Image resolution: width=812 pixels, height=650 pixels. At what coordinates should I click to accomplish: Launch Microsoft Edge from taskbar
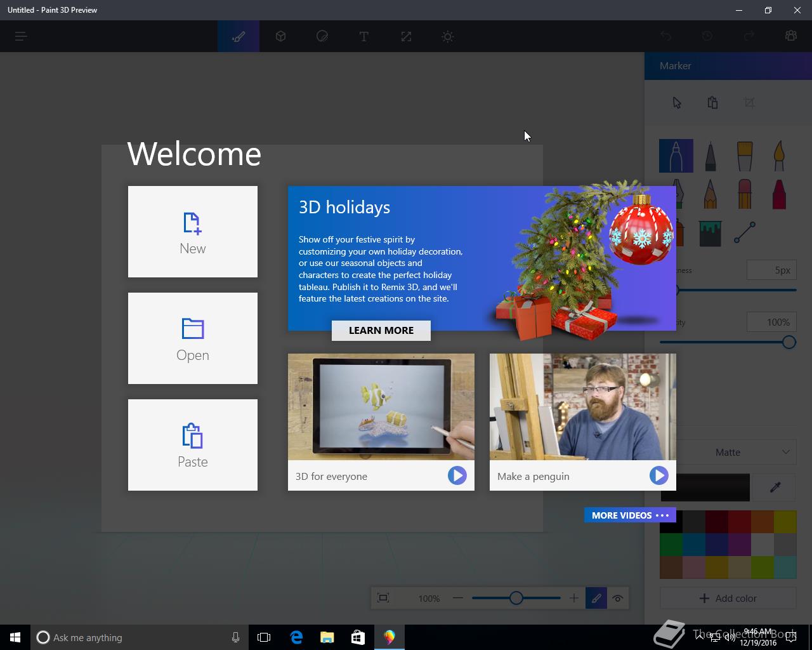(296, 637)
